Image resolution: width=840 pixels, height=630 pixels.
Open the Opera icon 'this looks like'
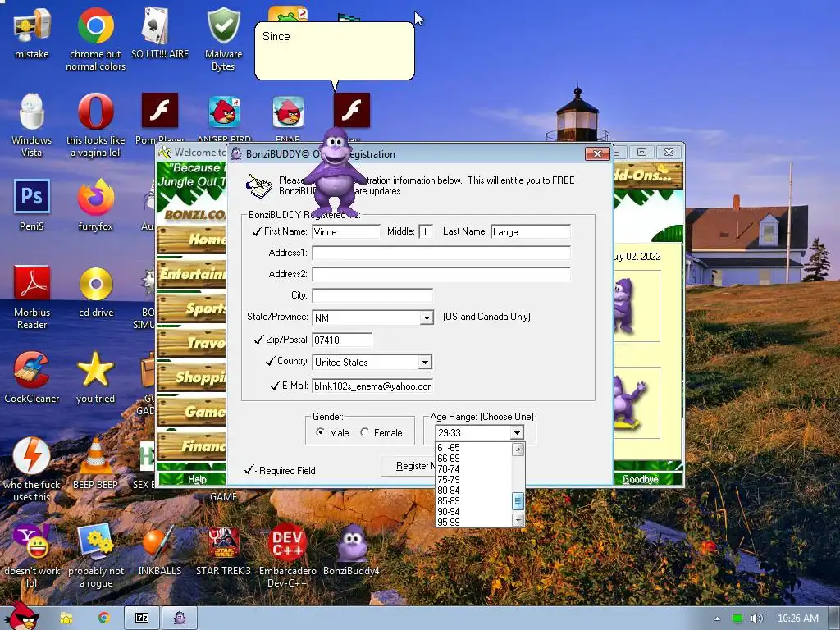(x=95, y=125)
